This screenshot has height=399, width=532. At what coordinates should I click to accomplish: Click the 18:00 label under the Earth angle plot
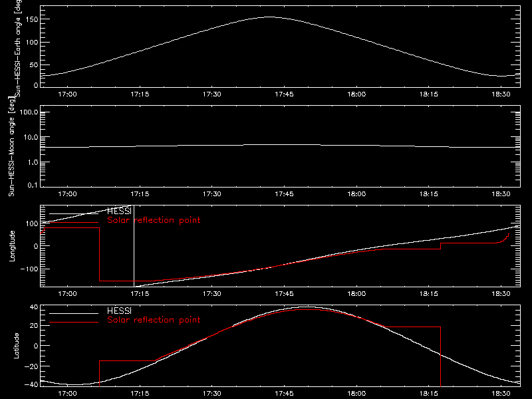pyautogui.click(x=356, y=94)
